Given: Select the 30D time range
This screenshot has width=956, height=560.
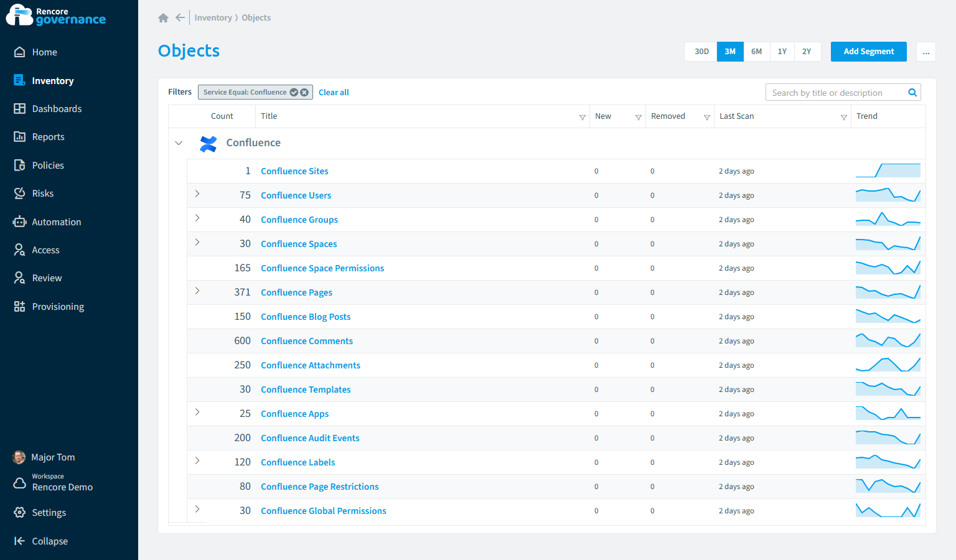Looking at the screenshot, I should pyautogui.click(x=701, y=52).
